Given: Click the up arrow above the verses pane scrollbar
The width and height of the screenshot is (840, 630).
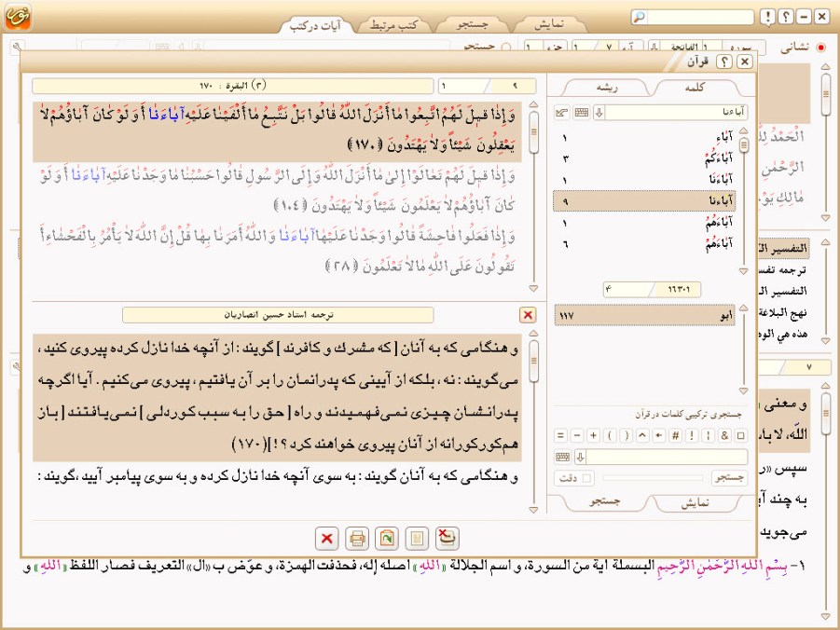Looking at the screenshot, I should tap(533, 104).
